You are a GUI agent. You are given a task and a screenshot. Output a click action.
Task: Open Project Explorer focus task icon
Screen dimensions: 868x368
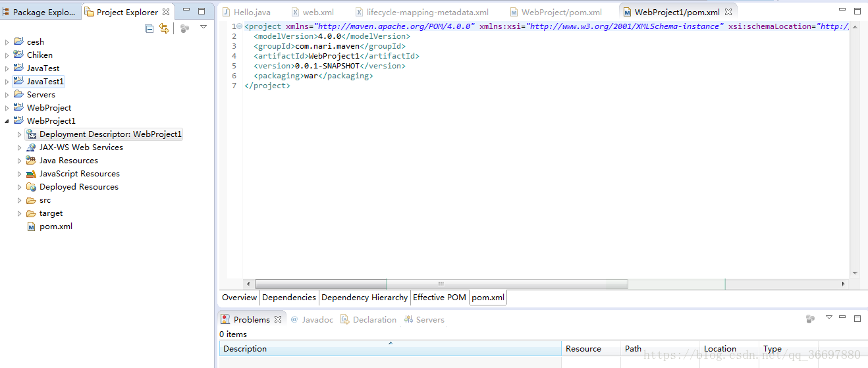pos(184,28)
